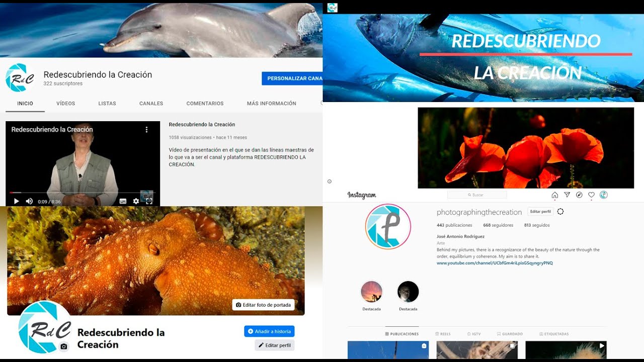Click the Instagram logo
This screenshot has width=644, height=362.
point(362,195)
